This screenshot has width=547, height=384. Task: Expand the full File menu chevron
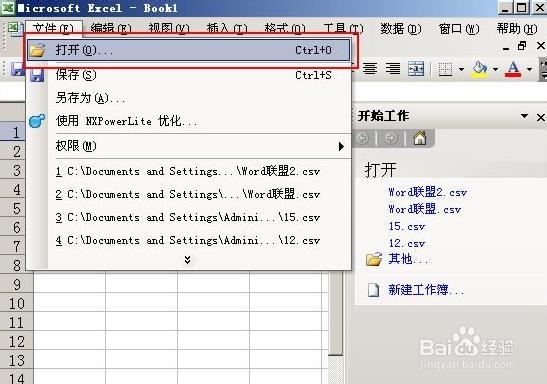pos(188,259)
